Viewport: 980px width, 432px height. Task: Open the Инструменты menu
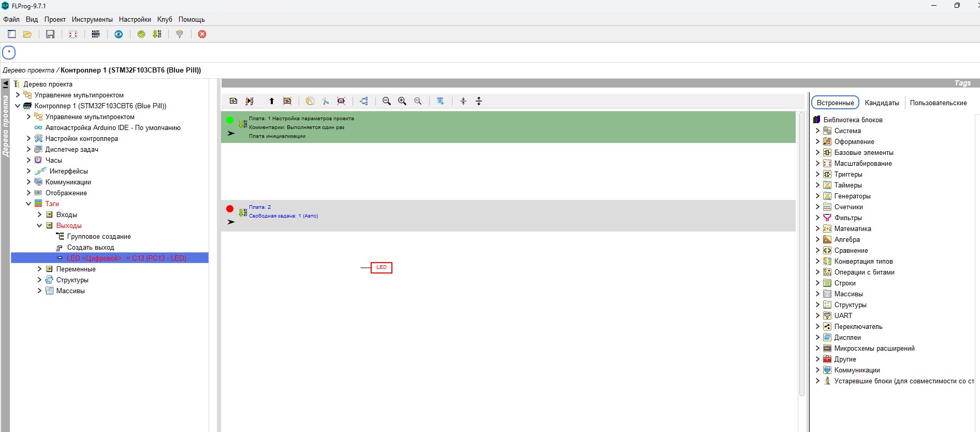pos(92,19)
